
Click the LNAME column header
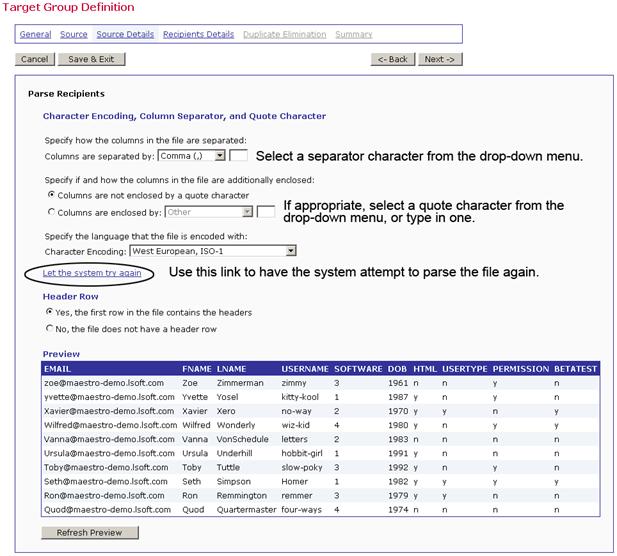(231, 369)
